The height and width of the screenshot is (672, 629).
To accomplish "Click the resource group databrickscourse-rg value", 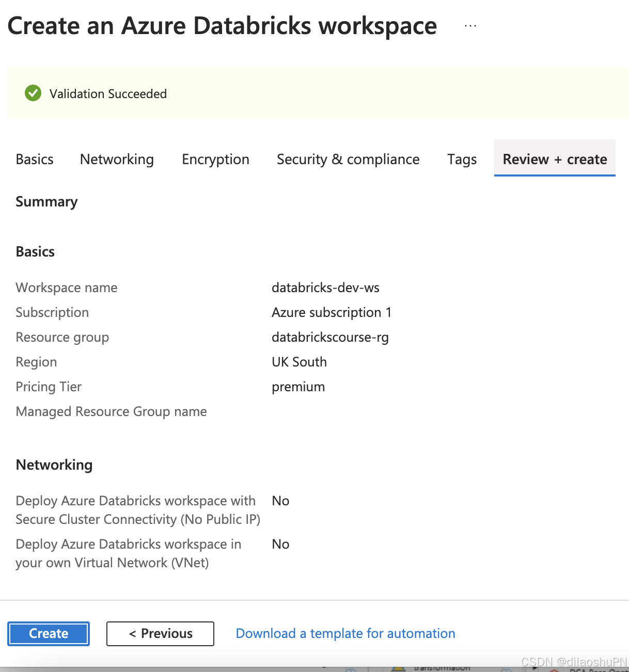I will 330,337.
